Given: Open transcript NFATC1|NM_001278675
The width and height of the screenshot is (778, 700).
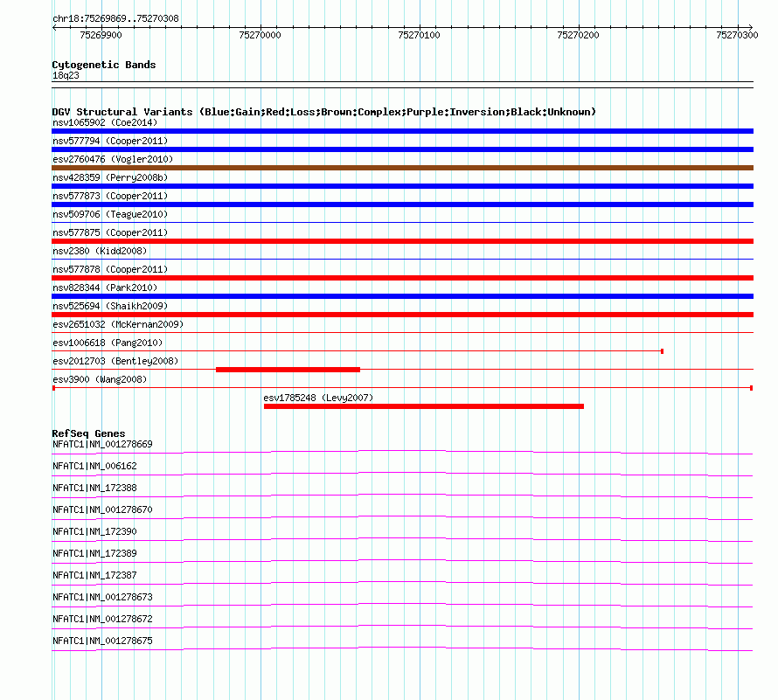Looking at the screenshot, I should pos(102,641).
